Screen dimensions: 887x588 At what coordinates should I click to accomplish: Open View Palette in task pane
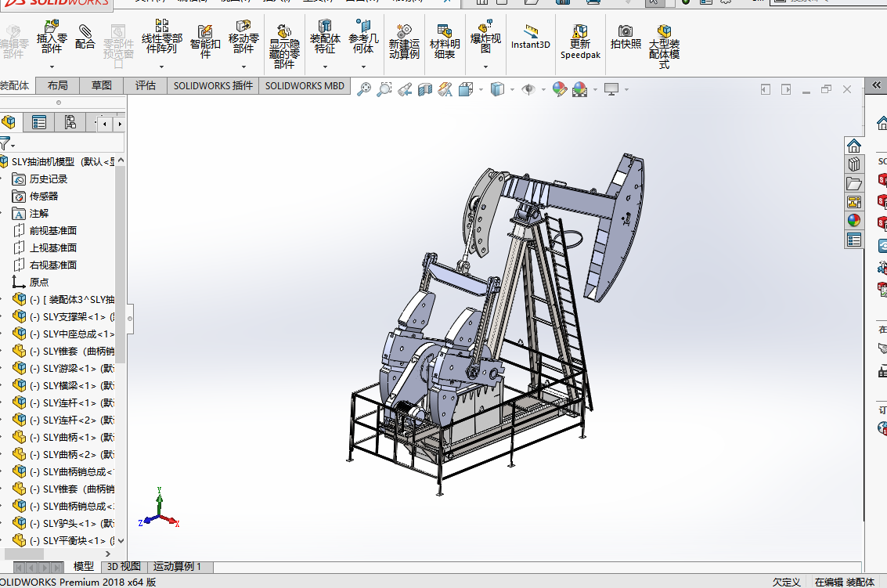pyautogui.click(x=854, y=202)
